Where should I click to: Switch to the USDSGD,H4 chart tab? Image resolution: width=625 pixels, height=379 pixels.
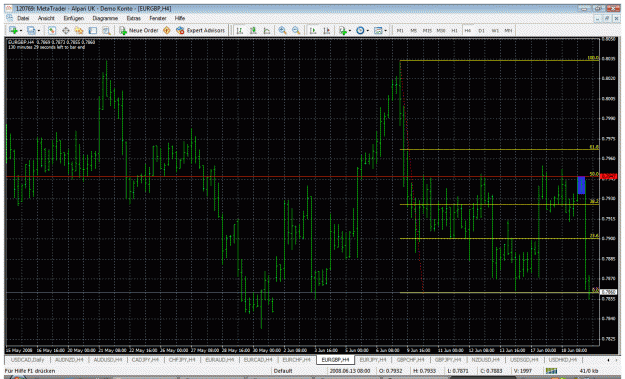524,360
